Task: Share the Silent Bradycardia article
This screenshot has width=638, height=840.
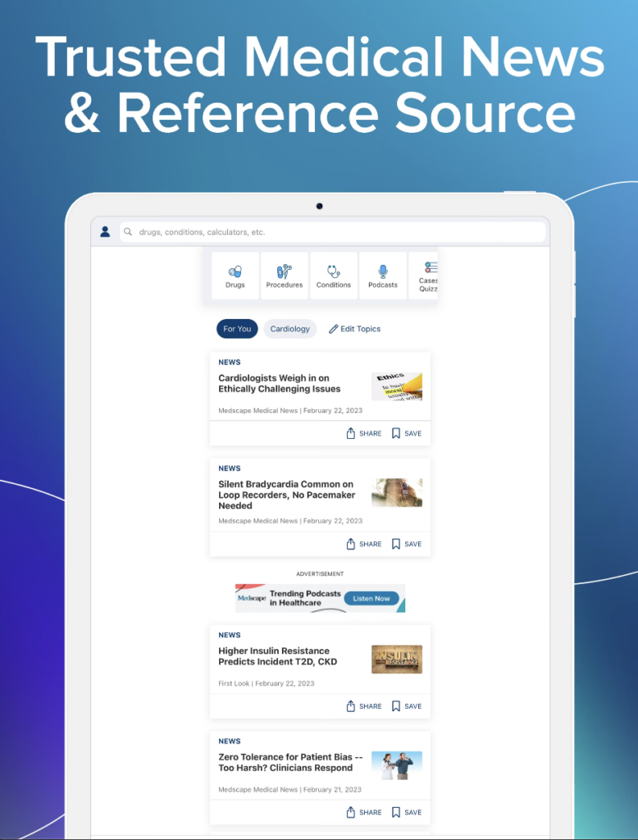Action: tap(364, 544)
